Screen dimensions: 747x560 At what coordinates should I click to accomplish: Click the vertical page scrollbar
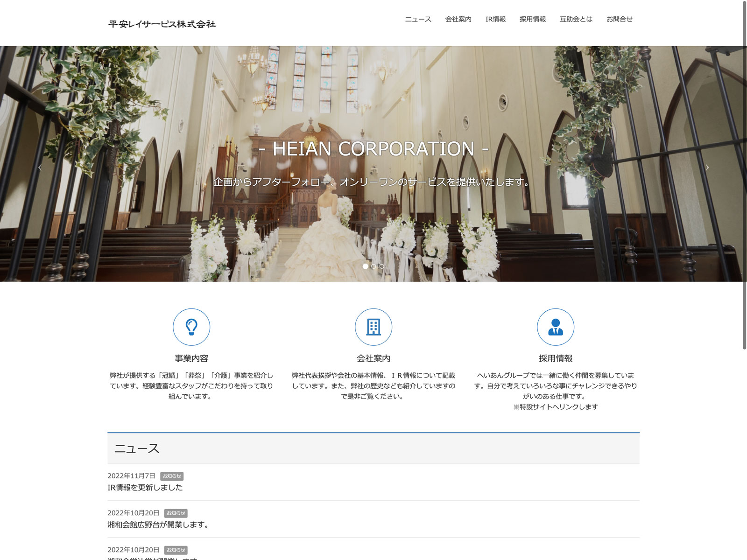744,175
